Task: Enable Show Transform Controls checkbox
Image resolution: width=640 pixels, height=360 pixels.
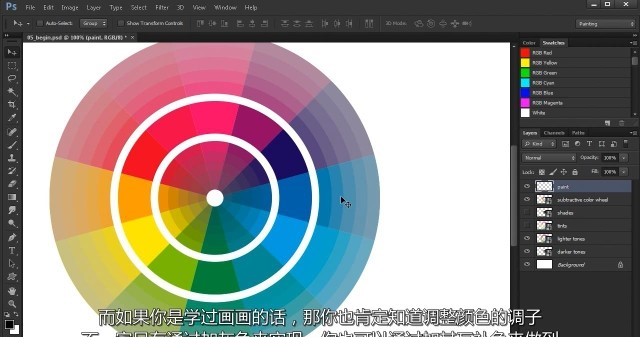Action: [121, 23]
